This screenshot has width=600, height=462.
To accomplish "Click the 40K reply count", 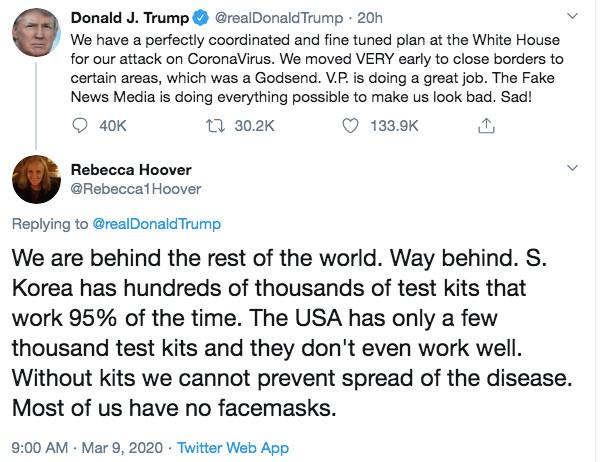I will point(115,126).
